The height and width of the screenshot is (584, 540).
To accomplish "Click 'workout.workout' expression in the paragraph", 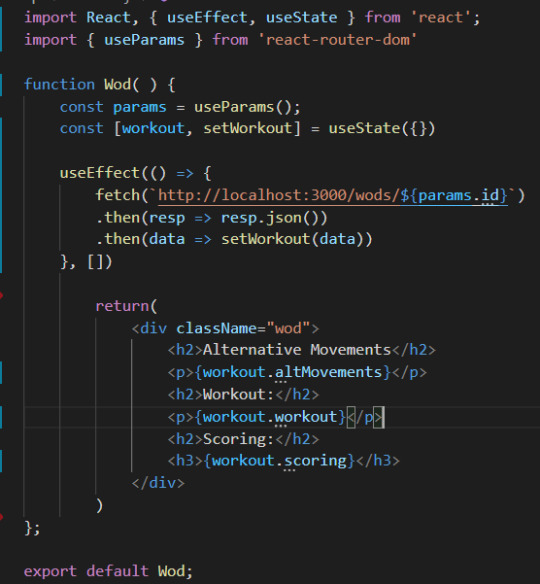I will click(270, 417).
